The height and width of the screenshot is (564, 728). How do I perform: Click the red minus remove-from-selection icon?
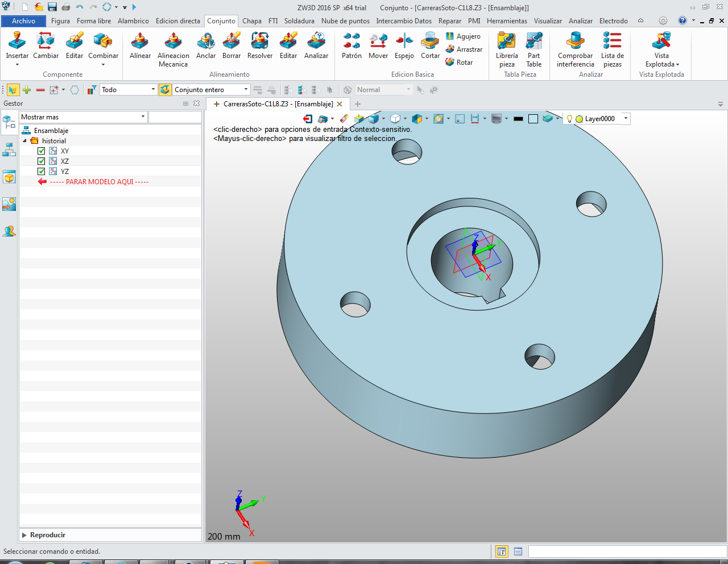click(x=40, y=90)
